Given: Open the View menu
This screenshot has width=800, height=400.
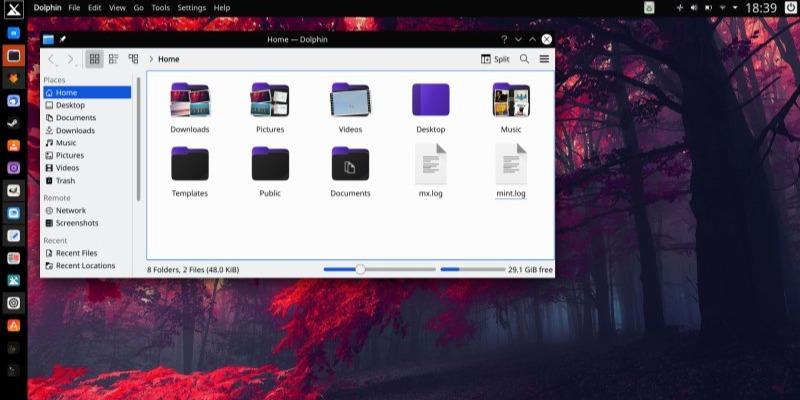Looking at the screenshot, I should pos(117,8).
